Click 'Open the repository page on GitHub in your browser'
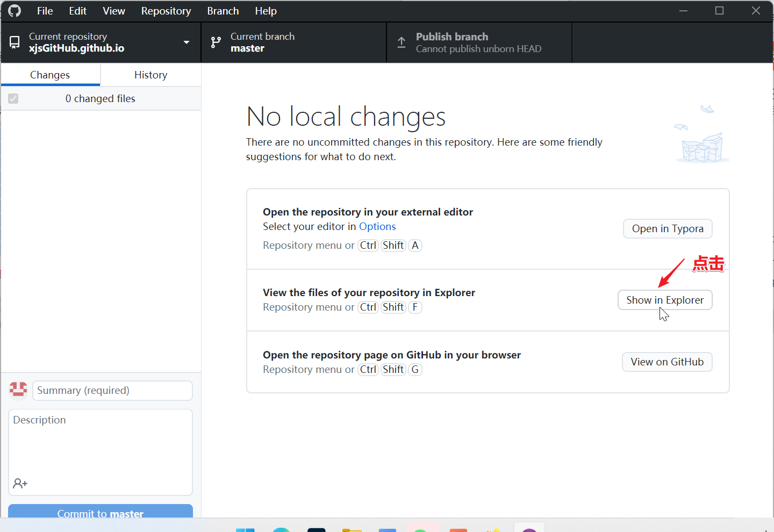This screenshot has height=532, width=774. pyautogui.click(x=392, y=355)
